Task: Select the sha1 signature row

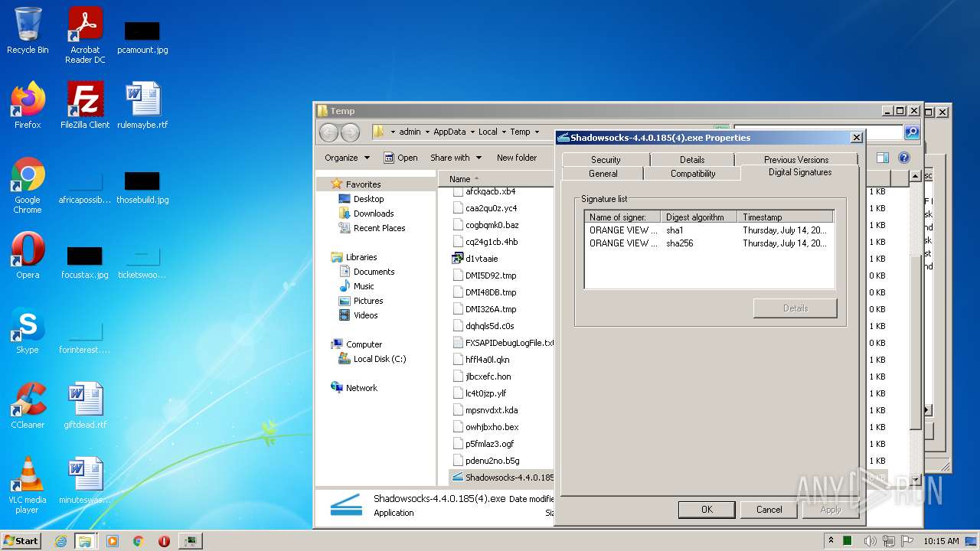Action: 709,230
